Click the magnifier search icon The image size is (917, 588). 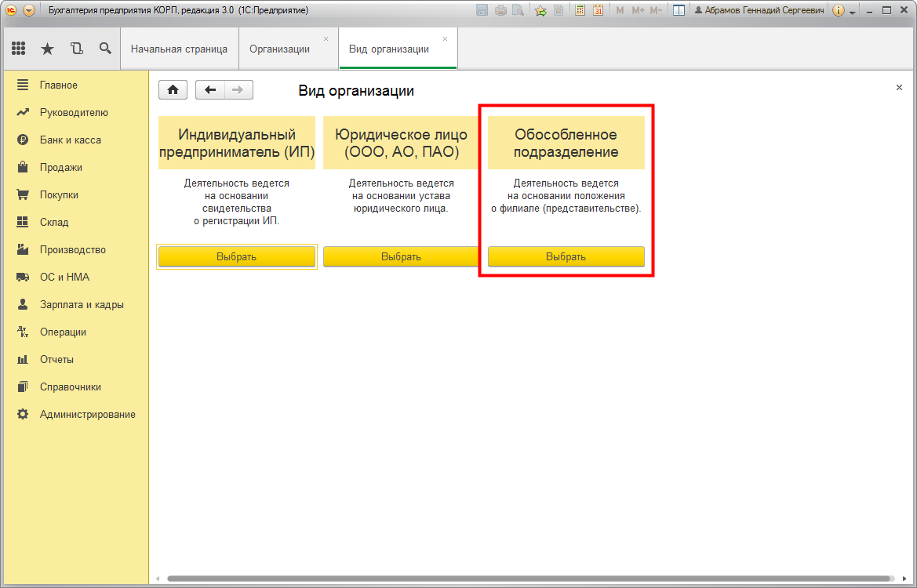pos(105,49)
